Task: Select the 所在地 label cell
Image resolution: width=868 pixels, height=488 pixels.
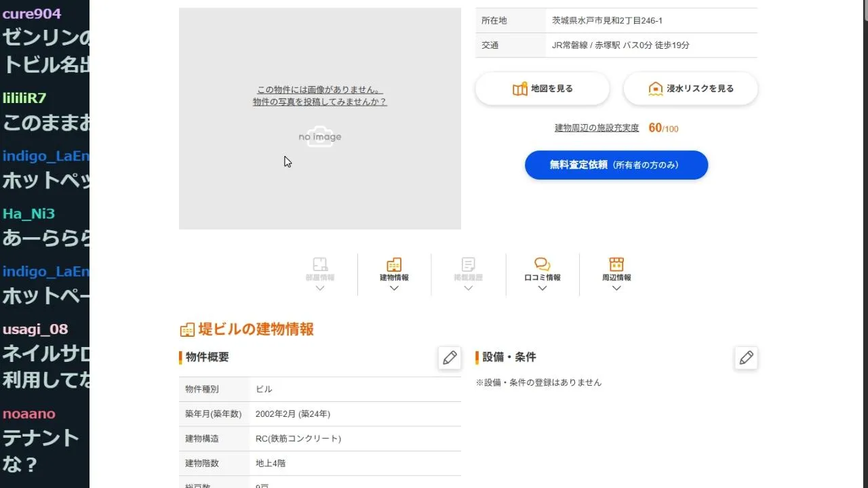Action: pos(511,21)
